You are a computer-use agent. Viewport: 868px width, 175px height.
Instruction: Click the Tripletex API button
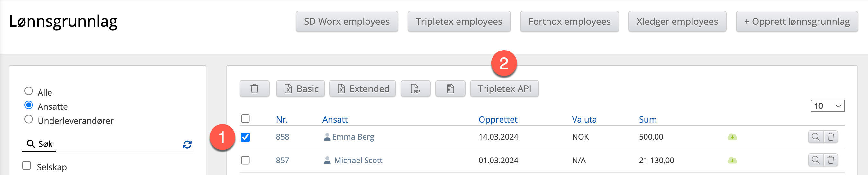coord(504,89)
